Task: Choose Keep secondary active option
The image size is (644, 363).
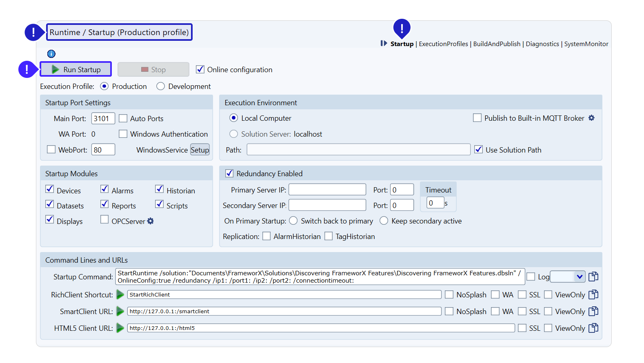Action: coord(384,221)
